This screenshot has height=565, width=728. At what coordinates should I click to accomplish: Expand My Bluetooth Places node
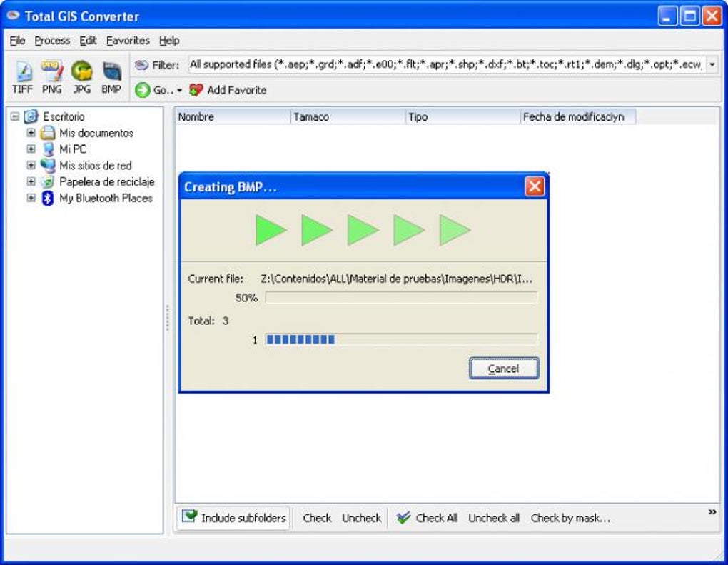coord(31,198)
